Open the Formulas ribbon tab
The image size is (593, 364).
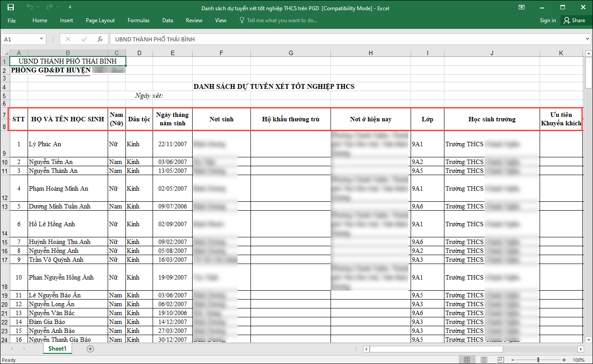138,20
